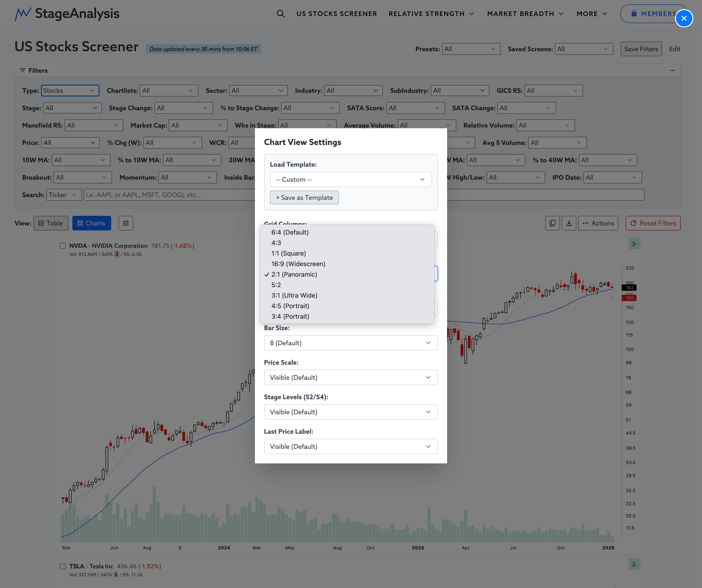
Task: Choose the 3:1 (Ultra Wide) option
Action: click(294, 295)
